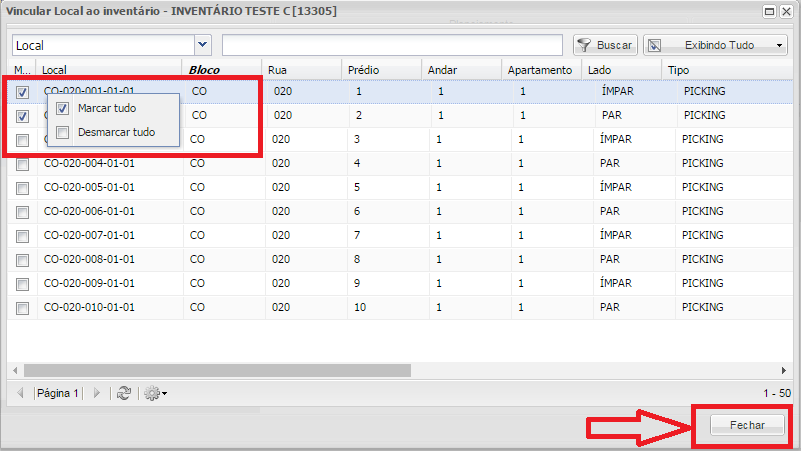This screenshot has width=805, height=455.
Task: Open the Local search field dropdown arrow
Action: point(203,45)
